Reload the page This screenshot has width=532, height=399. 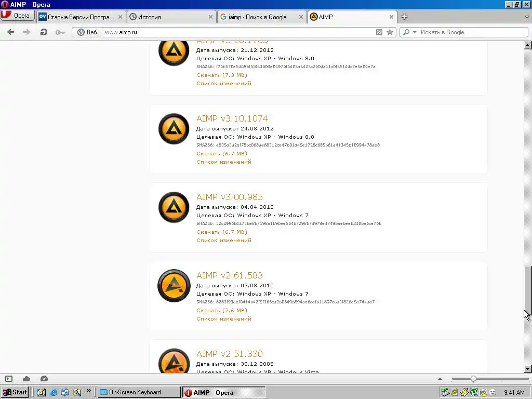tap(44, 32)
